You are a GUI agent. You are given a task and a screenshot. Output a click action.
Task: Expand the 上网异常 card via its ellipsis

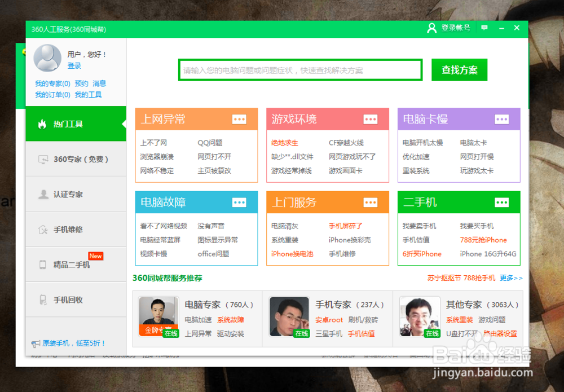(x=239, y=119)
